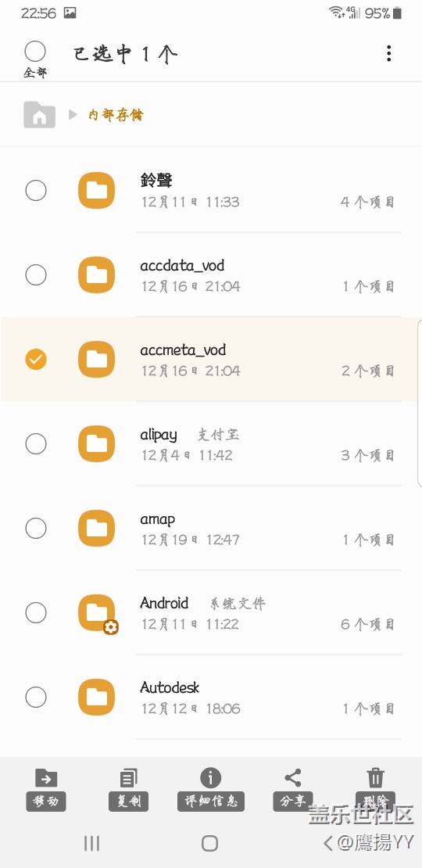The height and width of the screenshot is (868, 422).
Task: Tap the Move (移动) folder icon
Action: [x=46, y=778]
